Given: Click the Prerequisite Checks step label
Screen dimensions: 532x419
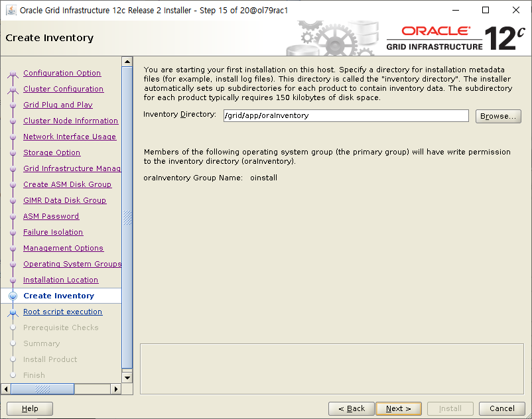Looking at the screenshot, I should (x=61, y=328).
